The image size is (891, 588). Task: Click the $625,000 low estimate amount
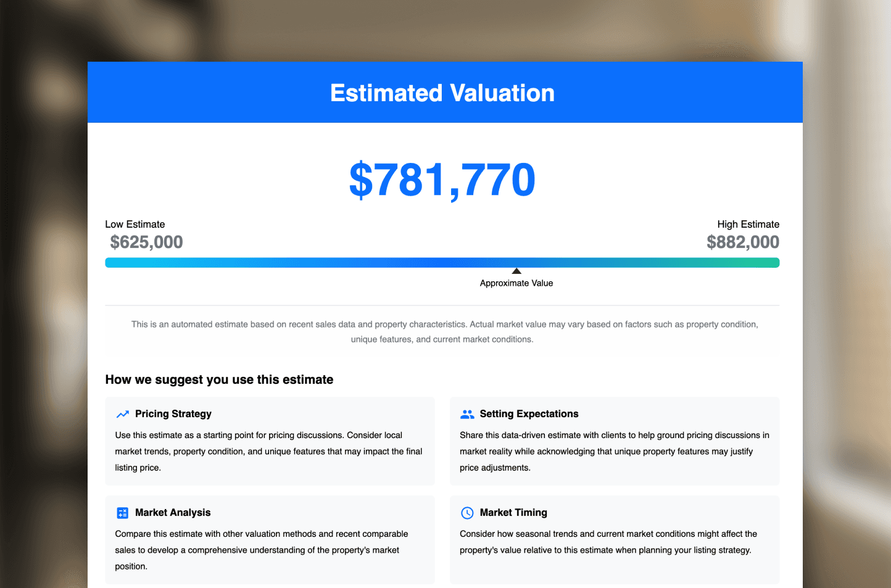tap(146, 242)
